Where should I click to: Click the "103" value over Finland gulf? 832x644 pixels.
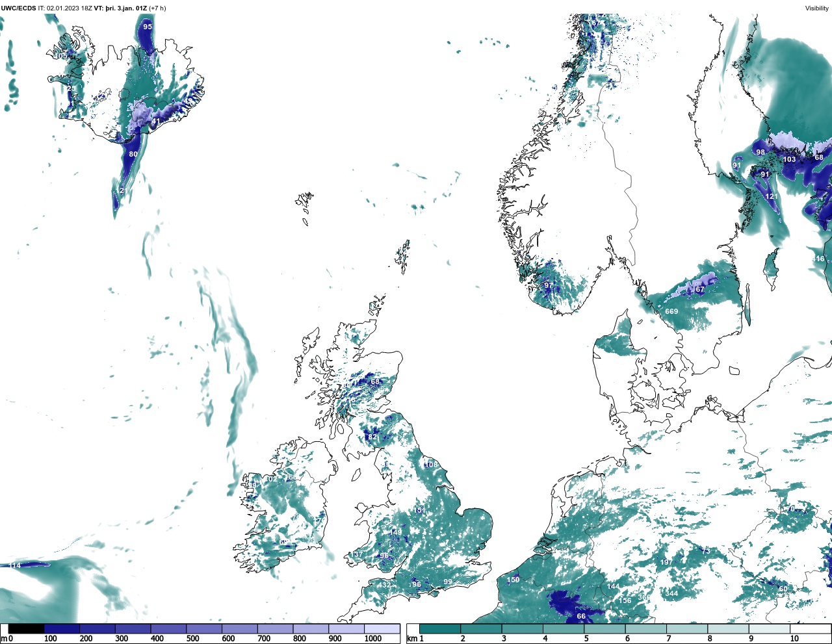click(x=789, y=159)
